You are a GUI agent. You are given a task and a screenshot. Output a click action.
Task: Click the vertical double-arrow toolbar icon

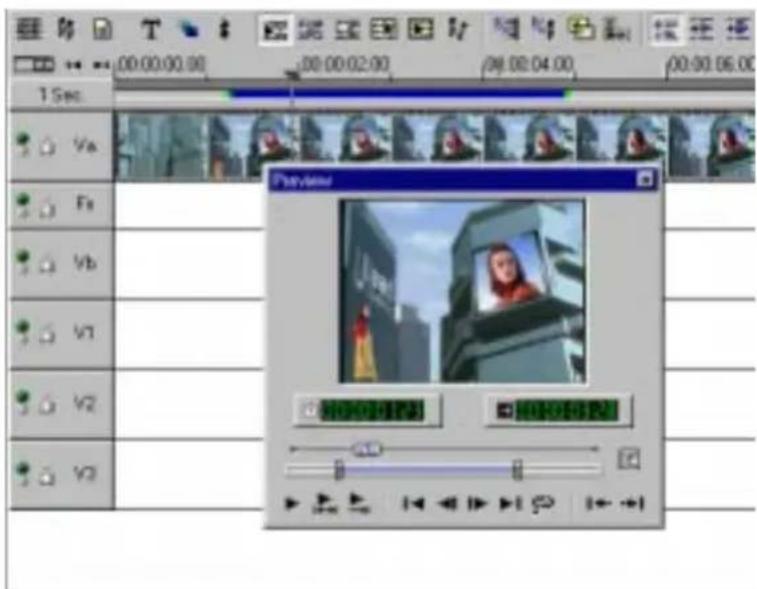coord(224,29)
